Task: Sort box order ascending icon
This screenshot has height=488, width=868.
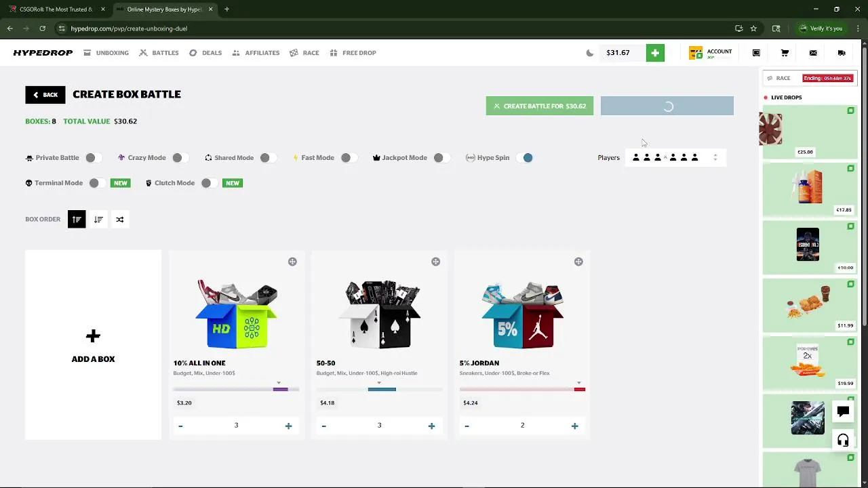Action: (x=77, y=219)
